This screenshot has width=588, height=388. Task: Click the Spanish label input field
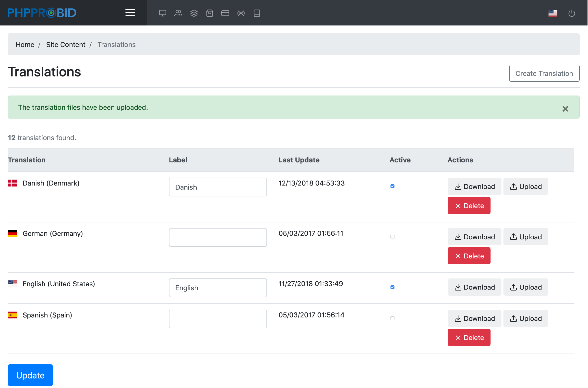(x=218, y=319)
